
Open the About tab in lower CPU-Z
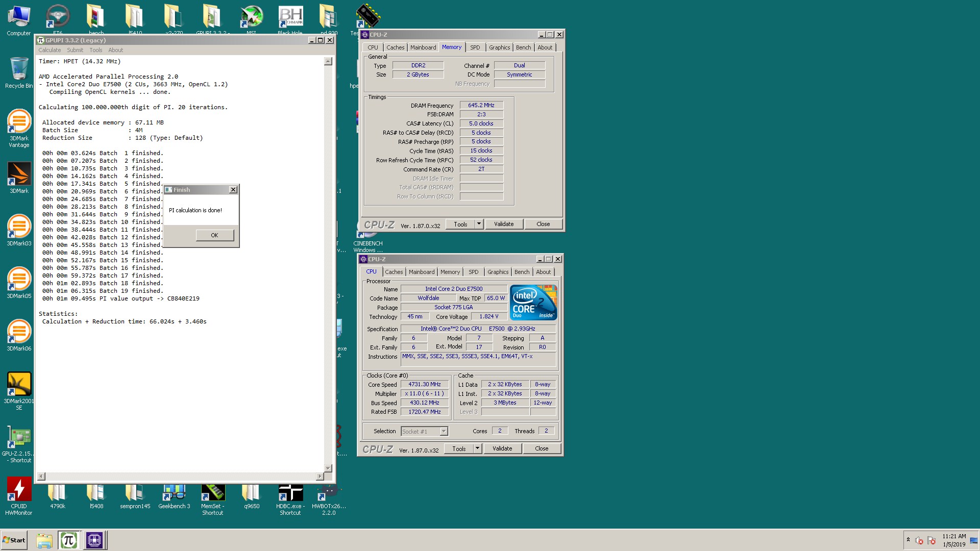coord(543,272)
